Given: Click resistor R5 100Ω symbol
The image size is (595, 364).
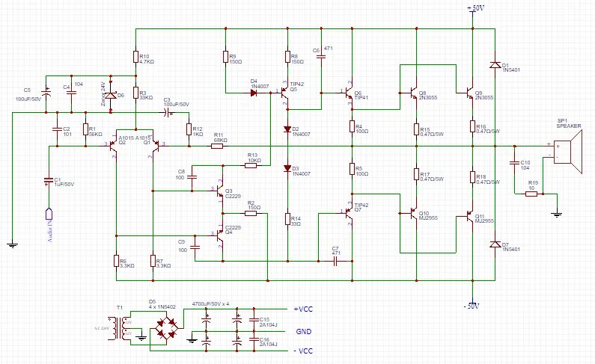Looking at the screenshot, I should [352, 169].
